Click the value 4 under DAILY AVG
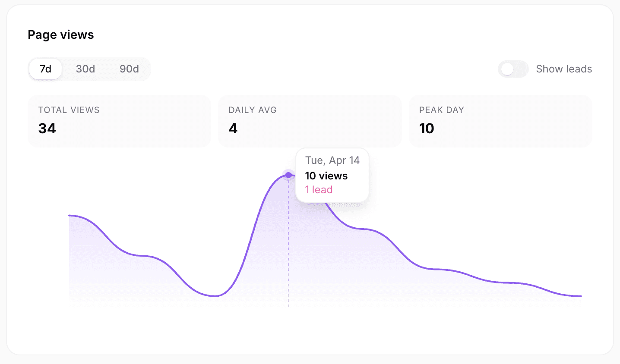Screen dimensions: 620x364 click(x=233, y=128)
